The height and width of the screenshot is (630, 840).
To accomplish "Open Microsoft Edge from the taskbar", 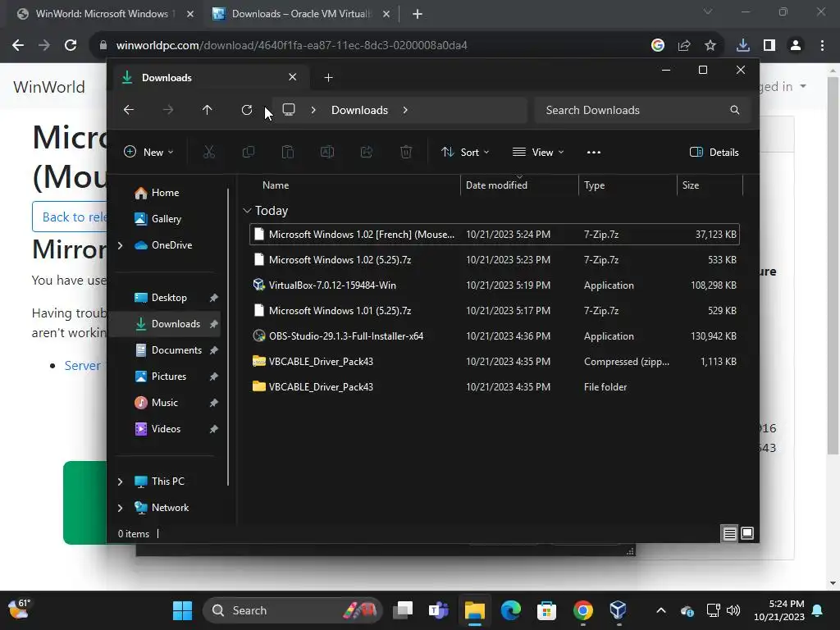I will pyautogui.click(x=510, y=610).
